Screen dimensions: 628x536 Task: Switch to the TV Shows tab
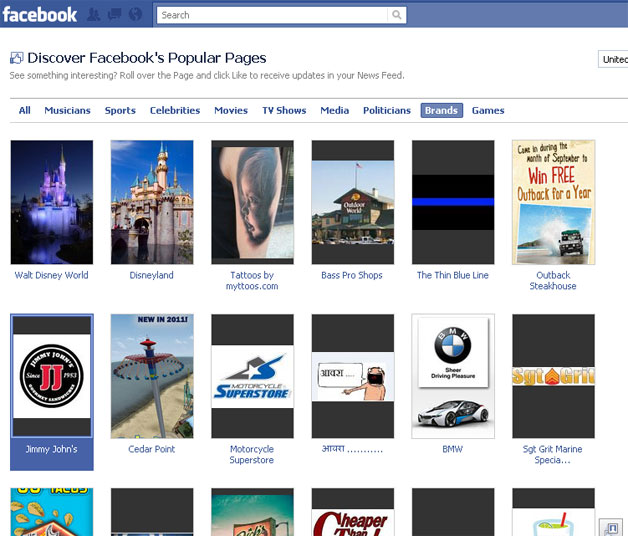tap(284, 111)
